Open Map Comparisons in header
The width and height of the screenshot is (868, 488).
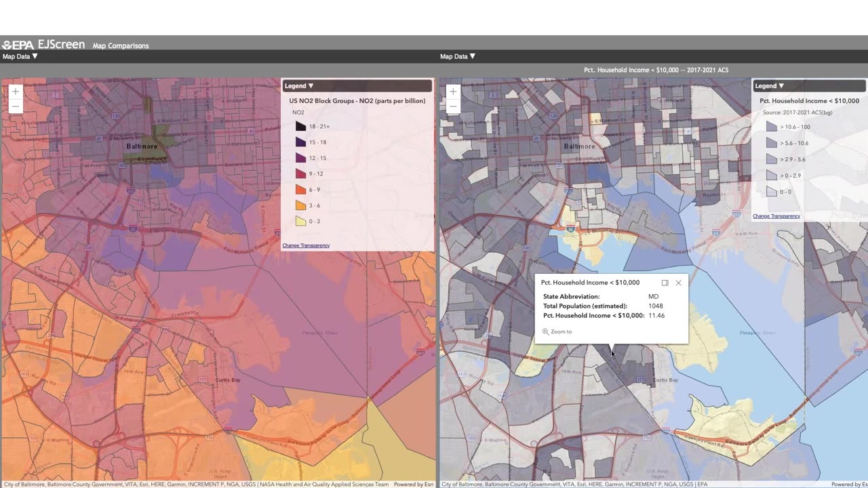pos(121,46)
